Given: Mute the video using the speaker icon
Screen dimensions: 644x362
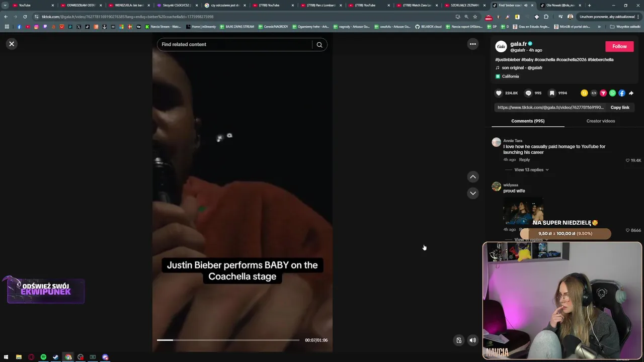Looking at the screenshot, I should coord(472,340).
